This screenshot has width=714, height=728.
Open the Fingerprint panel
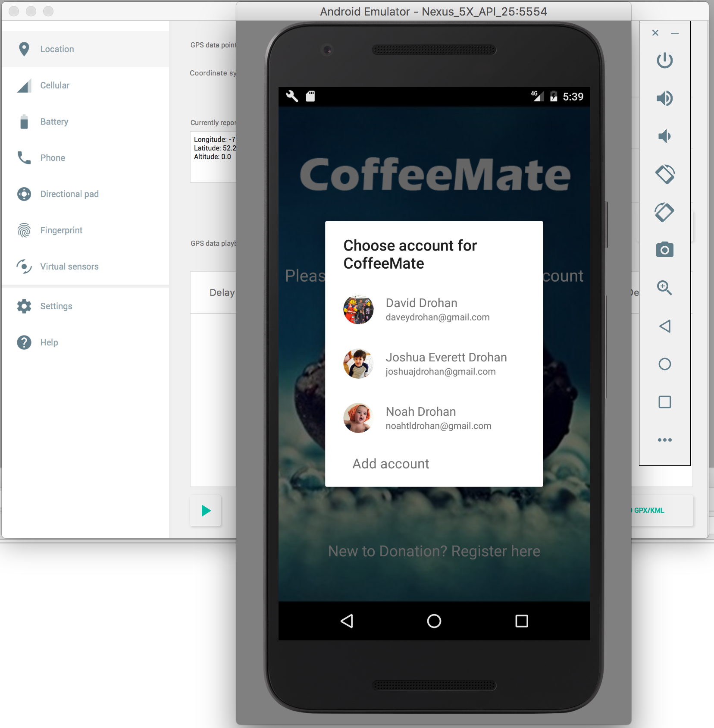(x=61, y=230)
